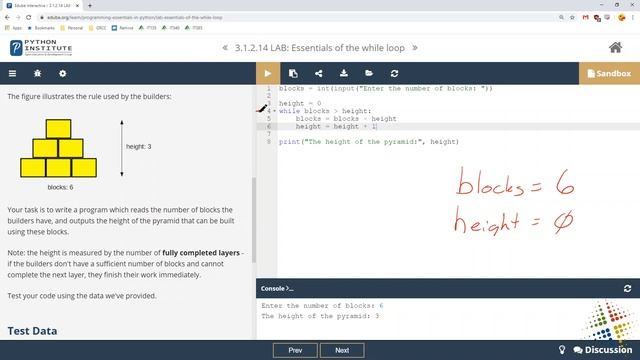640x360 pixels.
Task: Open the Bookmarks folder in bookmarks bar
Action: coord(41,28)
